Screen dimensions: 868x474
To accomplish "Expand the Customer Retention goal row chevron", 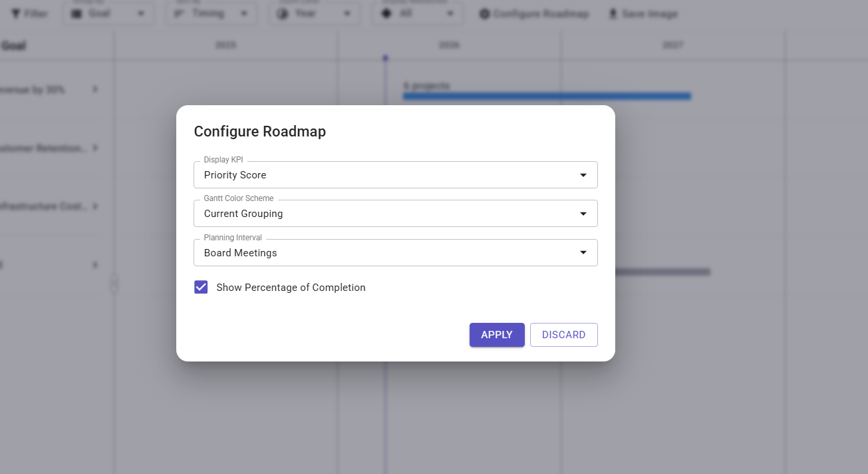I will 95,148.
